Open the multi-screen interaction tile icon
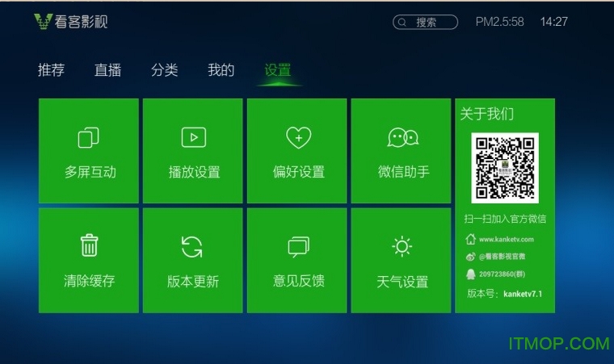The height and width of the screenshot is (364, 614). pos(89,138)
